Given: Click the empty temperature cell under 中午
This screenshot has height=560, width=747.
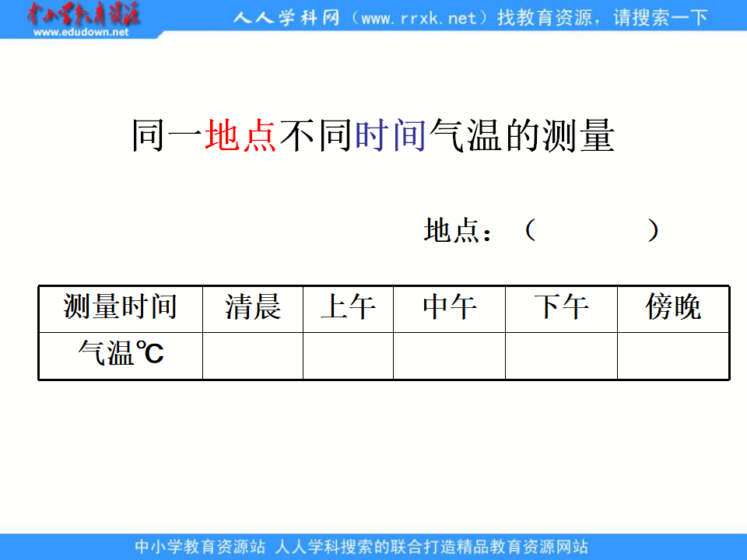Looking at the screenshot, I should coord(449,355).
